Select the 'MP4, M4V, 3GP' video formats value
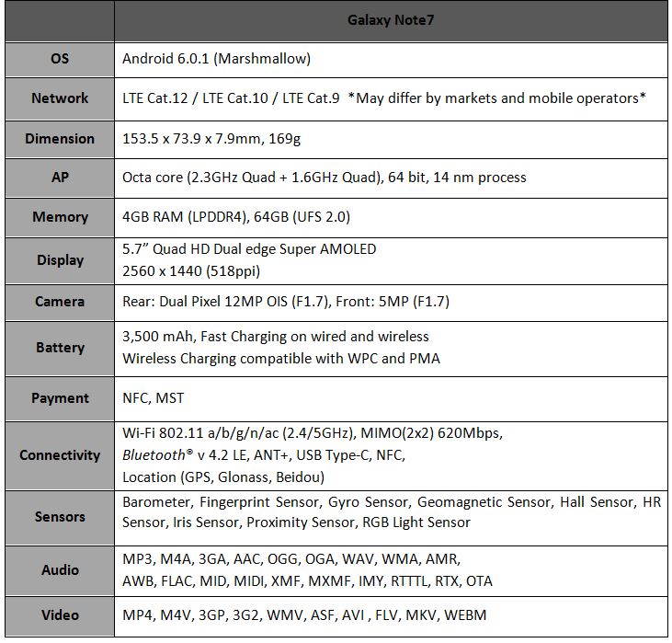 [x=304, y=615]
